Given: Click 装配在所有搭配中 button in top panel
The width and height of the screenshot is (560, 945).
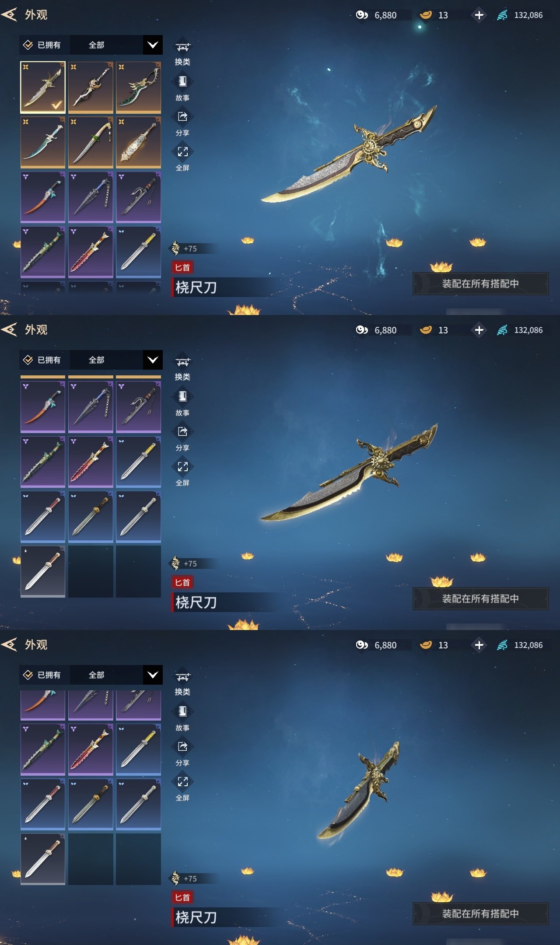Looking at the screenshot, I should 480,284.
